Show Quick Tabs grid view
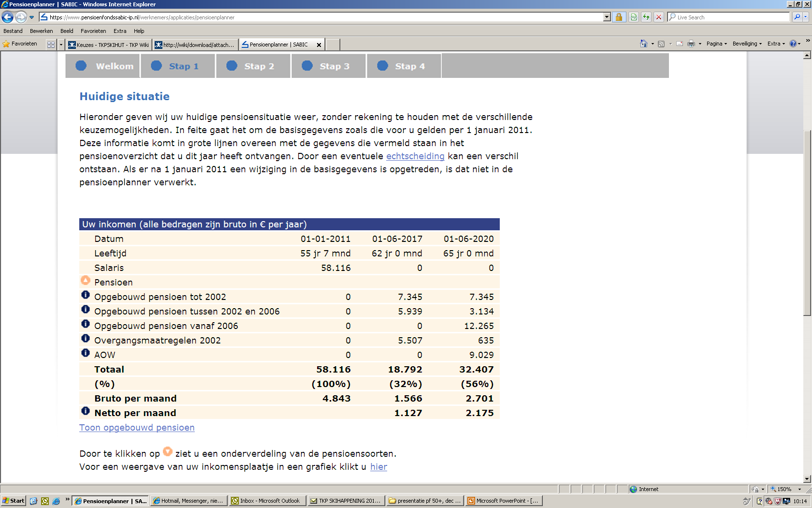This screenshot has height=508, width=812. (x=51, y=45)
